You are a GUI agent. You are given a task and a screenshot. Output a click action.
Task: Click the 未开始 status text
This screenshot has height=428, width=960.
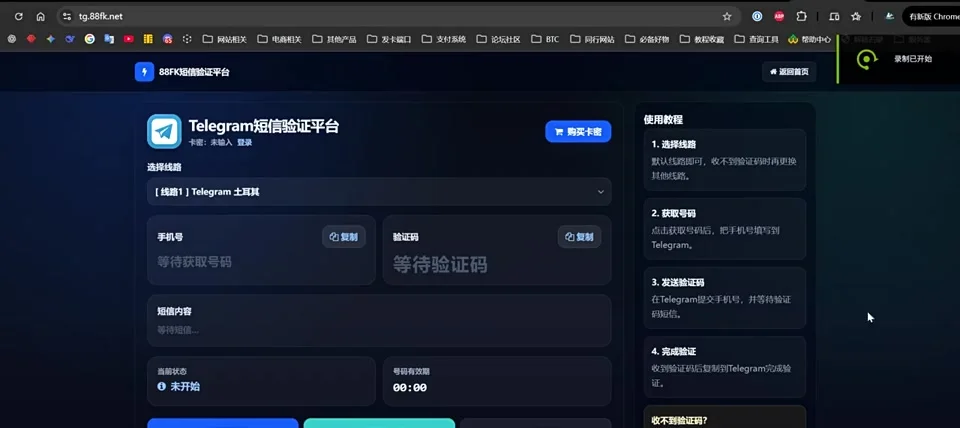point(185,386)
